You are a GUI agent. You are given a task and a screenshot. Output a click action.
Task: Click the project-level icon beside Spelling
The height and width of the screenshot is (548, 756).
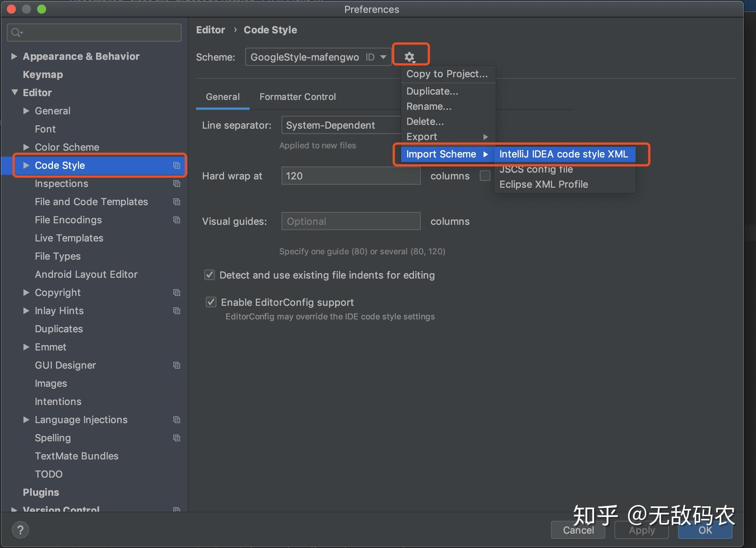[x=176, y=438]
